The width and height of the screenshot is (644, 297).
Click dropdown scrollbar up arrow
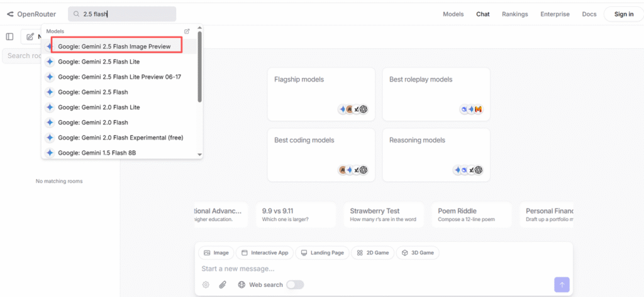pos(199,28)
